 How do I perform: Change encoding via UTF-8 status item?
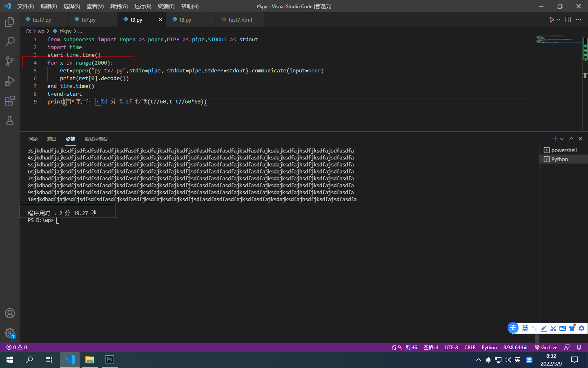(452, 347)
